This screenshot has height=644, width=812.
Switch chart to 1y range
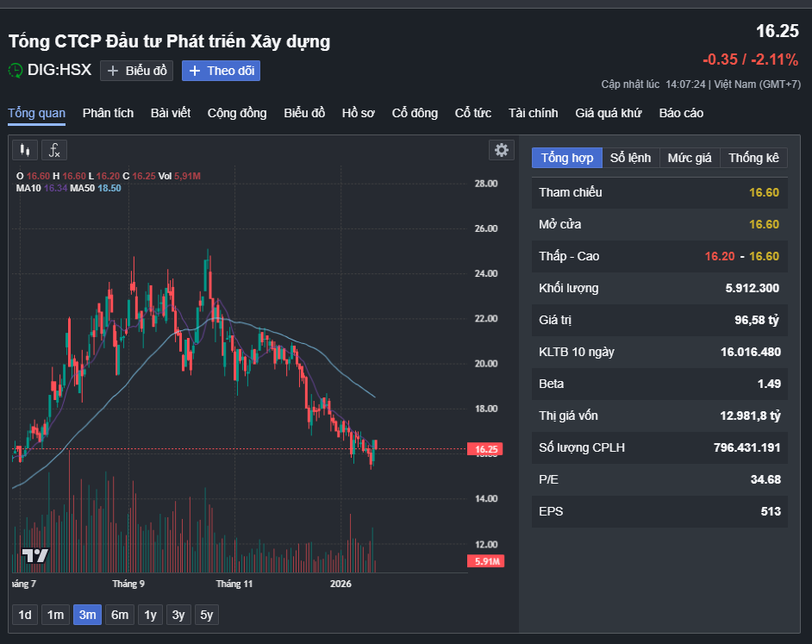[x=149, y=615]
